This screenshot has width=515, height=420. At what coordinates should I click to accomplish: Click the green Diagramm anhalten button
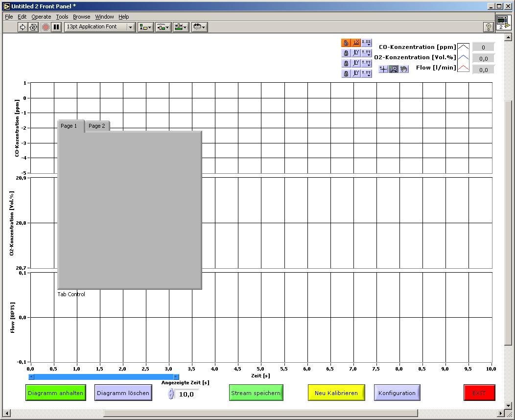pos(55,393)
